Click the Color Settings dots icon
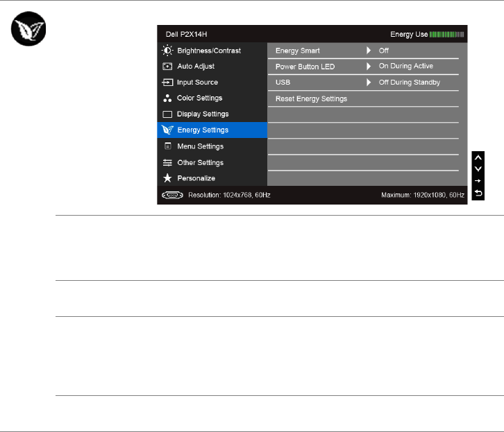Image resolution: width=504 pixels, height=432 pixels. click(x=167, y=98)
